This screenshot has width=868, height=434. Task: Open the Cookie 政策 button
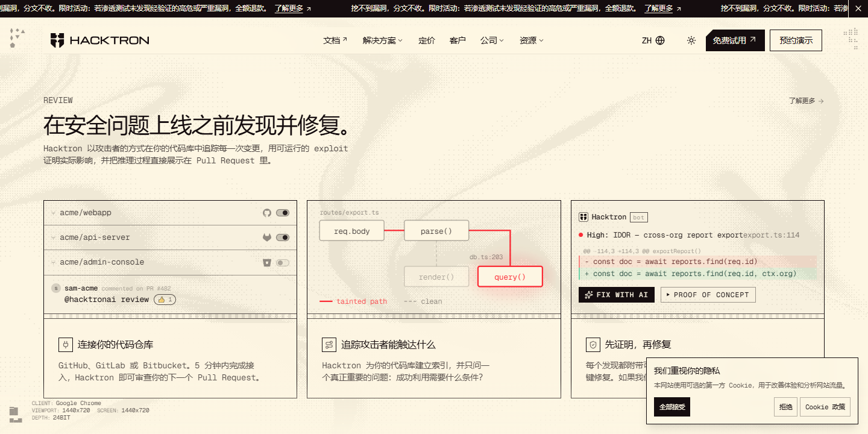point(826,407)
